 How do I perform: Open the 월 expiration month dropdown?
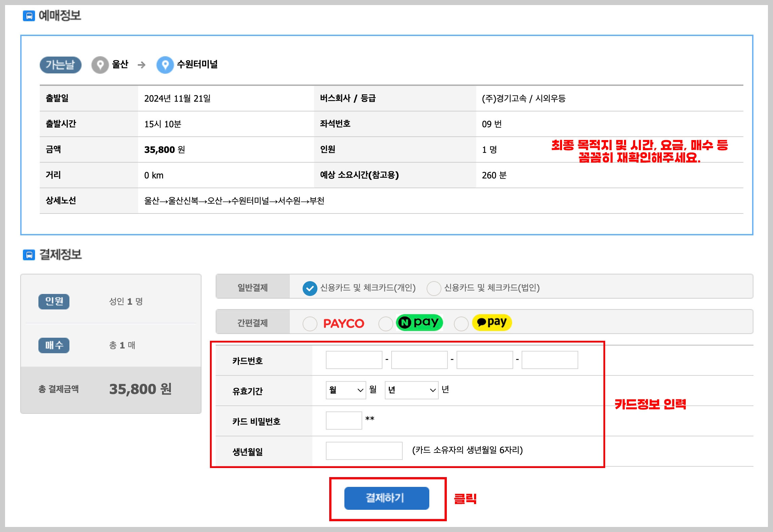(x=345, y=391)
